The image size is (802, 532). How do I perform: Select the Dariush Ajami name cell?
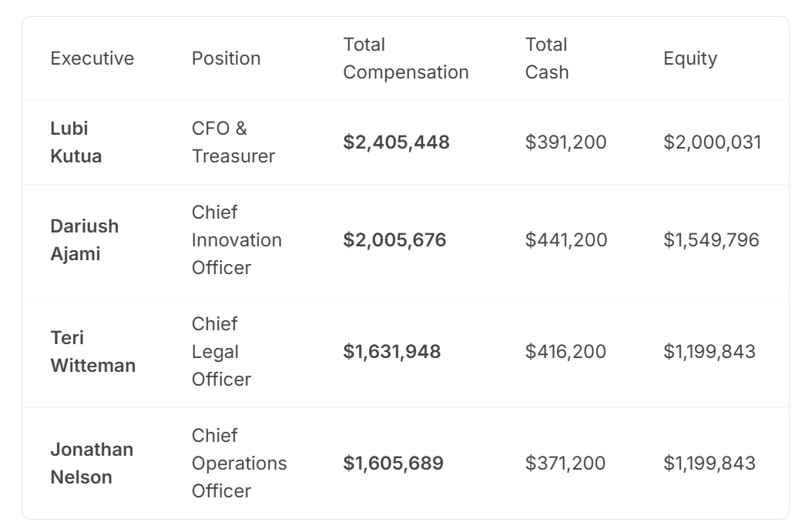pyautogui.click(x=84, y=240)
